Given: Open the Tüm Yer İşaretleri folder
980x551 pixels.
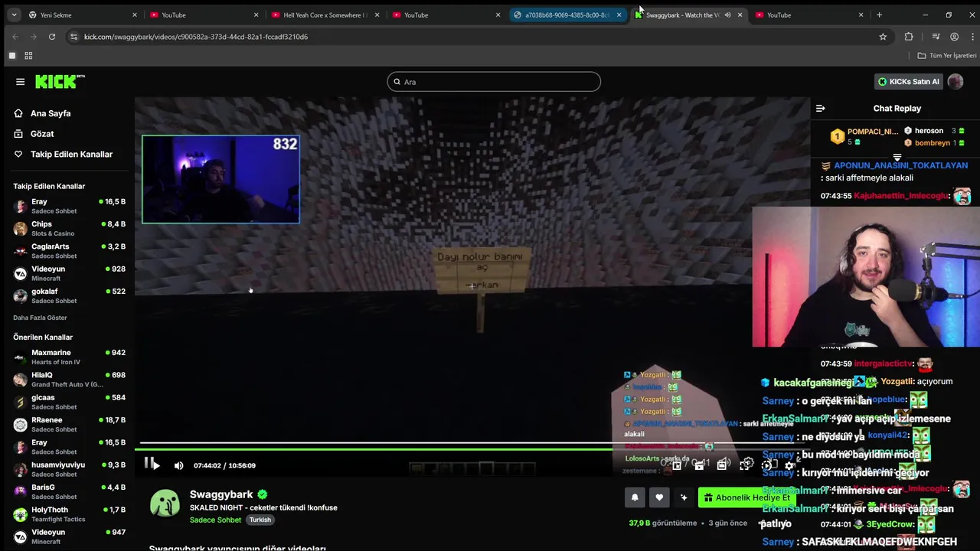Looking at the screenshot, I should point(947,56).
